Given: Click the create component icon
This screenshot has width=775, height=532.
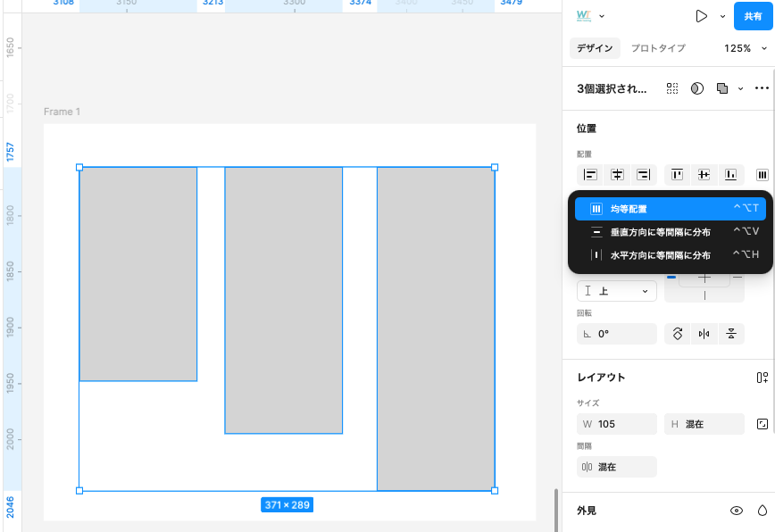Looking at the screenshot, I should [x=672, y=88].
